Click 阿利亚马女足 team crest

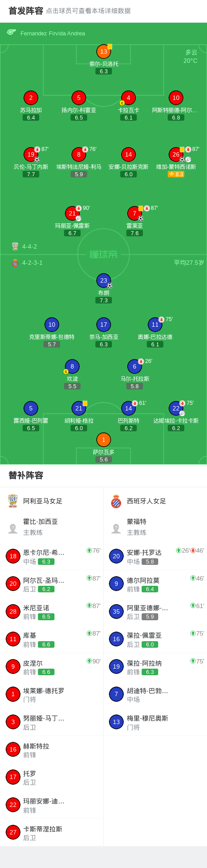point(13,501)
